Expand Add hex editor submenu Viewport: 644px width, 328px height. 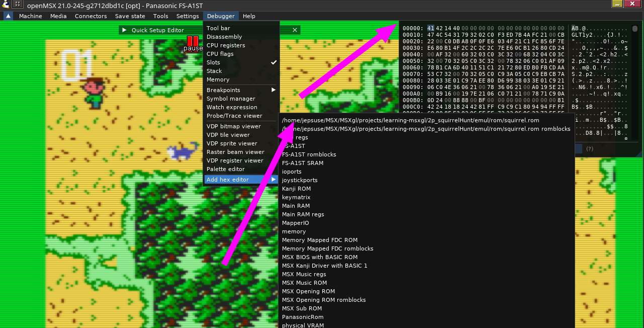[x=241, y=180]
